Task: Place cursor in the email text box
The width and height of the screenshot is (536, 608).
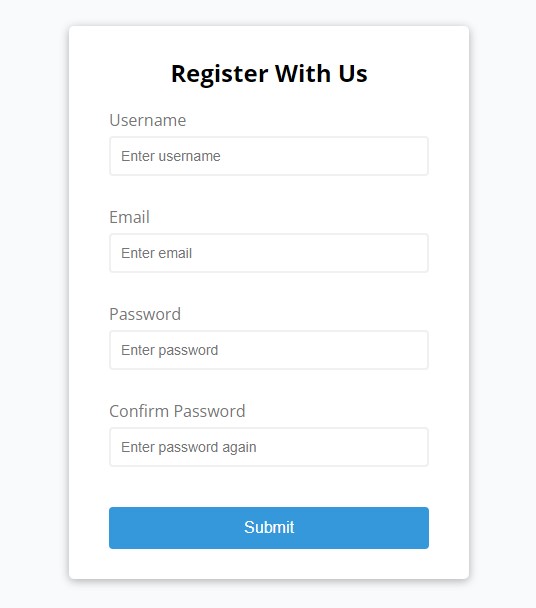Action: pyautogui.click(x=269, y=253)
